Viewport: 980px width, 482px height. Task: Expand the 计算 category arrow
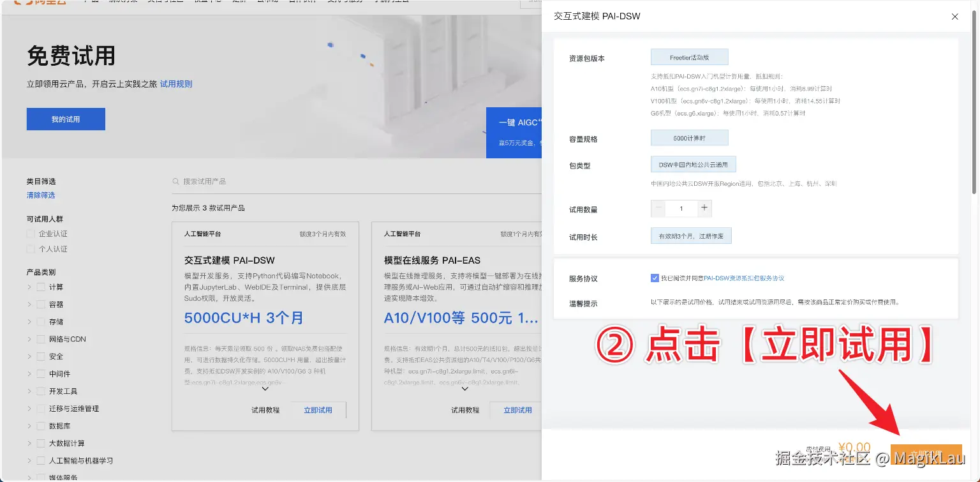point(29,287)
